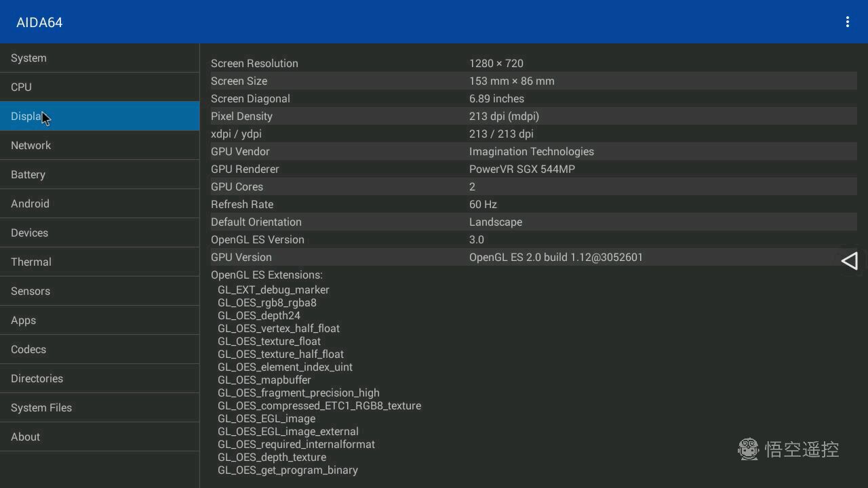Open the three-dot overflow menu
Viewport: 868px width, 488px height.
pos(847,22)
